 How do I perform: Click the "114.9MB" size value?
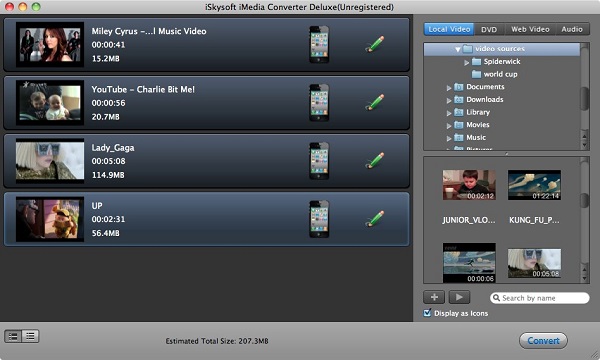pos(108,175)
